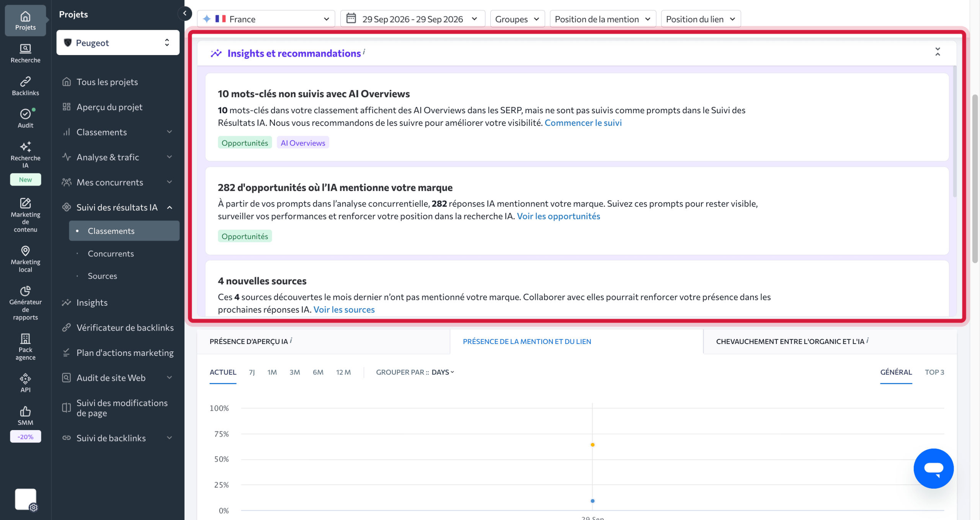Open the Projets home icon
The height and width of the screenshot is (520, 980).
click(x=25, y=21)
